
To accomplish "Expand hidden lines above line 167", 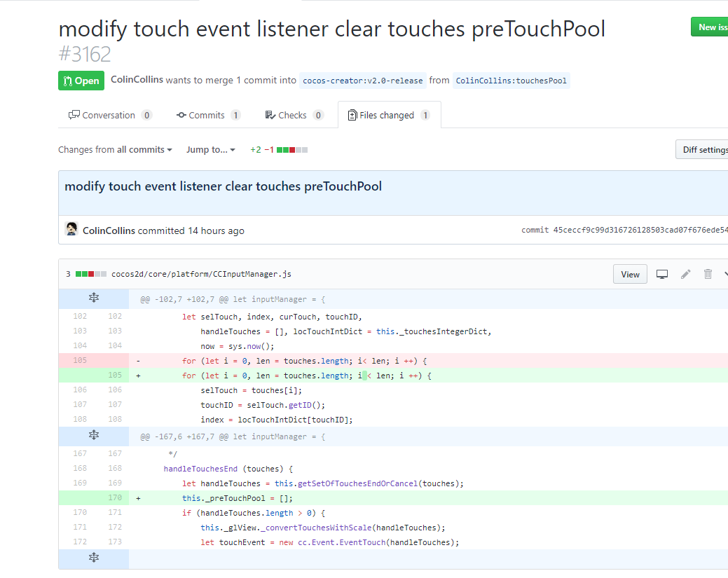I will click(94, 436).
